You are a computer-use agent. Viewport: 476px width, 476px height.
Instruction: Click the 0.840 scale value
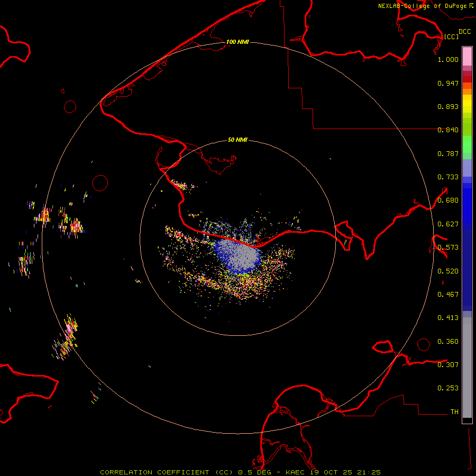(x=448, y=130)
